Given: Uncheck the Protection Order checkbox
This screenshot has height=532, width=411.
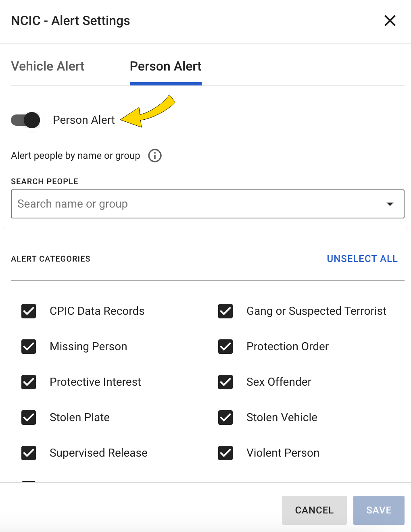Looking at the screenshot, I should [225, 347].
